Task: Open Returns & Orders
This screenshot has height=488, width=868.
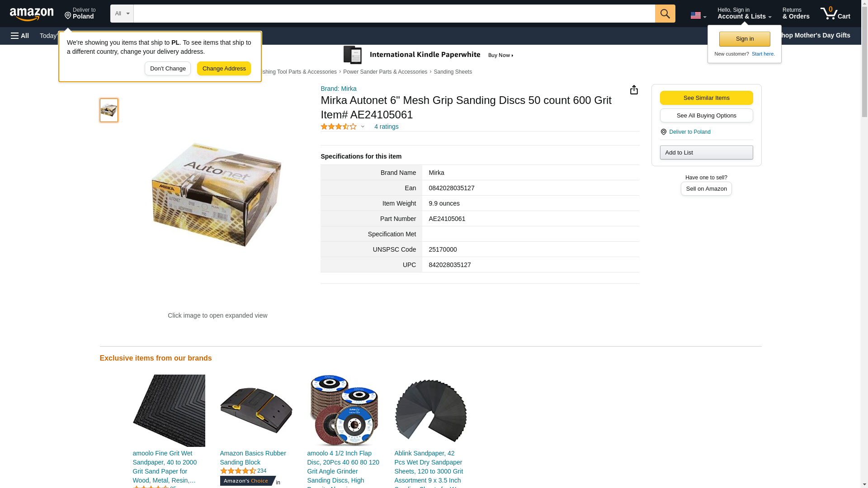Action: pos(796,14)
